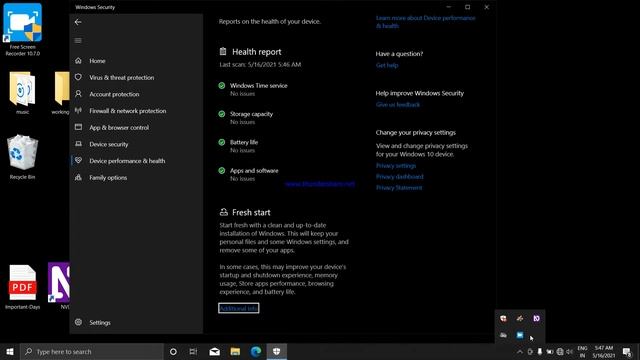This screenshot has height=360, width=640.
Task: Click the Home house icon
Action: click(x=78, y=60)
